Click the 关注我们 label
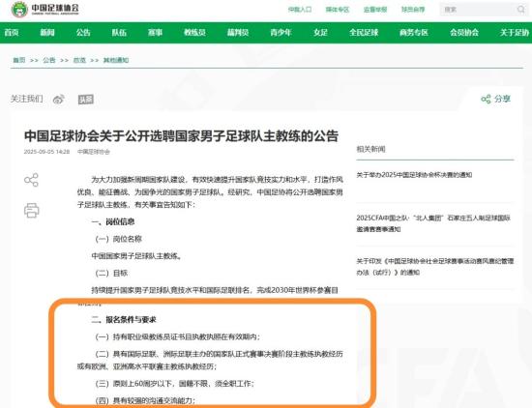Image resolution: width=532 pixels, height=408 pixels. (26, 99)
